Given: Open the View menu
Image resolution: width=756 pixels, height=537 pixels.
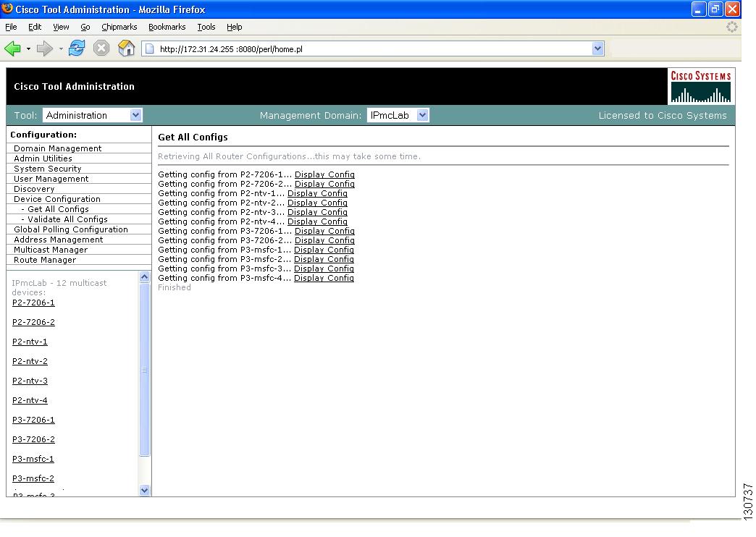Looking at the screenshot, I should (x=61, y=27).
